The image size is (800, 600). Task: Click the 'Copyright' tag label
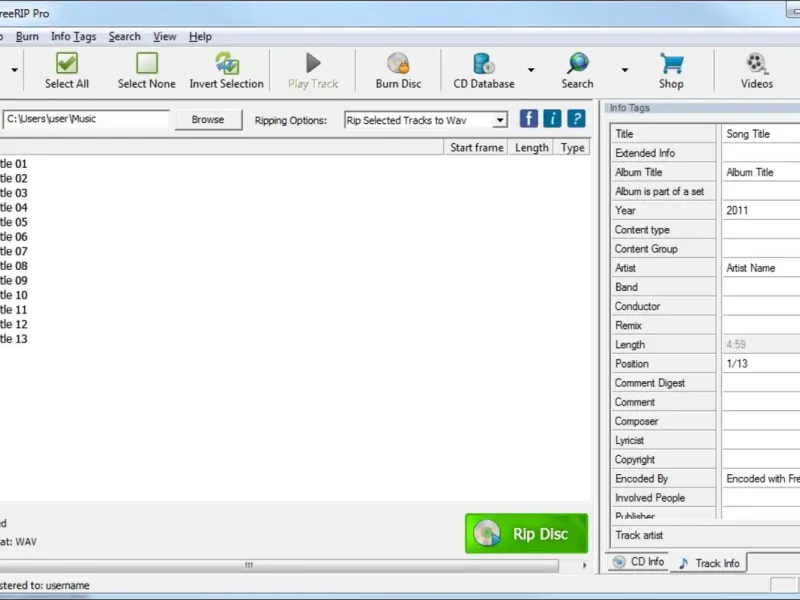(635, 460)
